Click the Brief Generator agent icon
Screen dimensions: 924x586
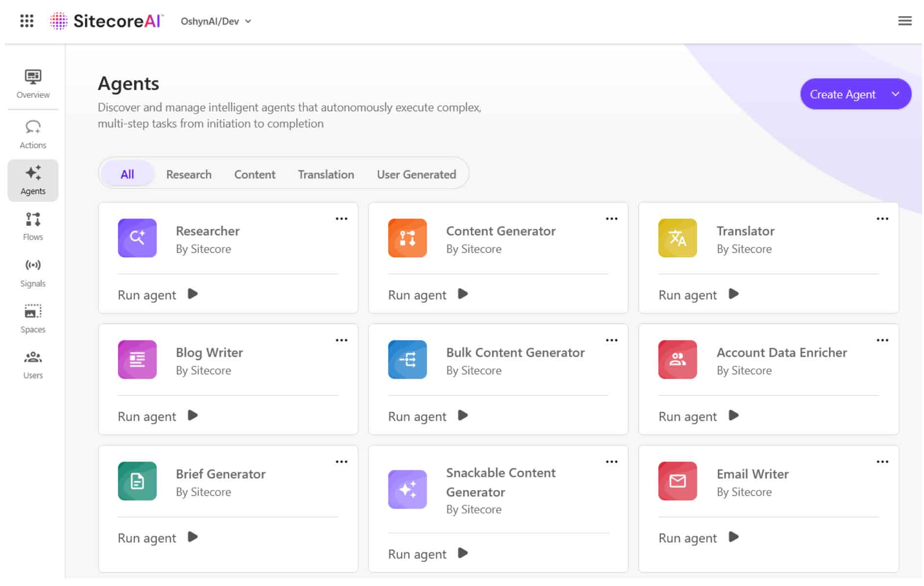[x=137, y=481]
